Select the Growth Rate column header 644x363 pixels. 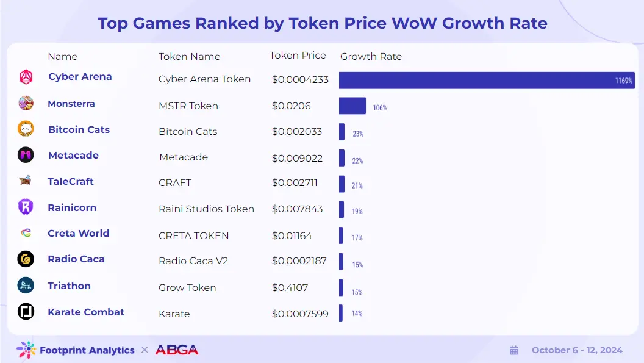point(371,56)
